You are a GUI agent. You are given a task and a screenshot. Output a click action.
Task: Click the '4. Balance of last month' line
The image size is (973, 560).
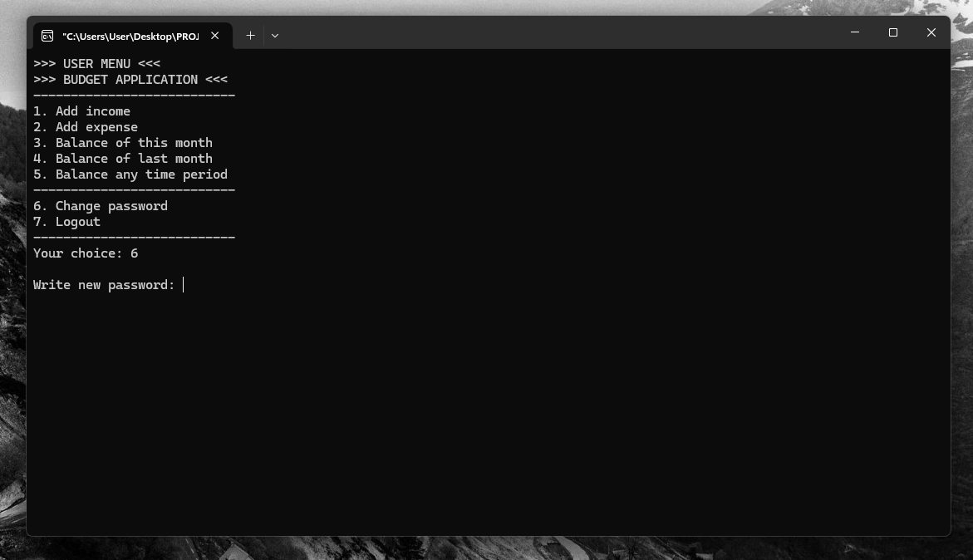pos(123,159)
